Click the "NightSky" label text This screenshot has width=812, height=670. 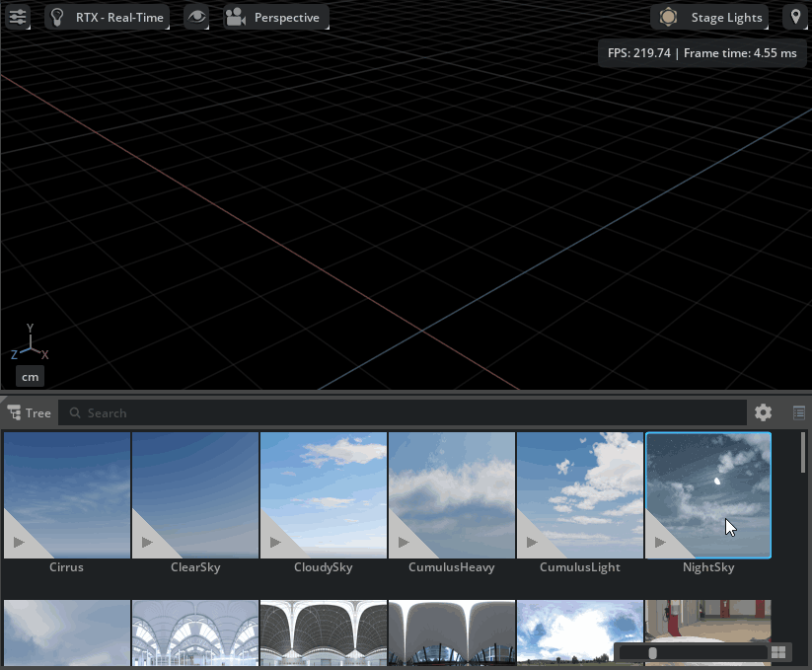click(x=708, y=567)
